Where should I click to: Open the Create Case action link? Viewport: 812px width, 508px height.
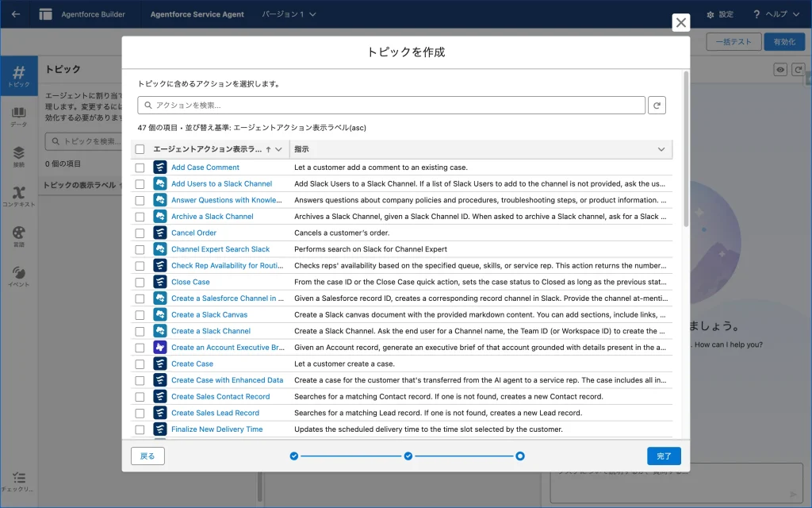192,364
